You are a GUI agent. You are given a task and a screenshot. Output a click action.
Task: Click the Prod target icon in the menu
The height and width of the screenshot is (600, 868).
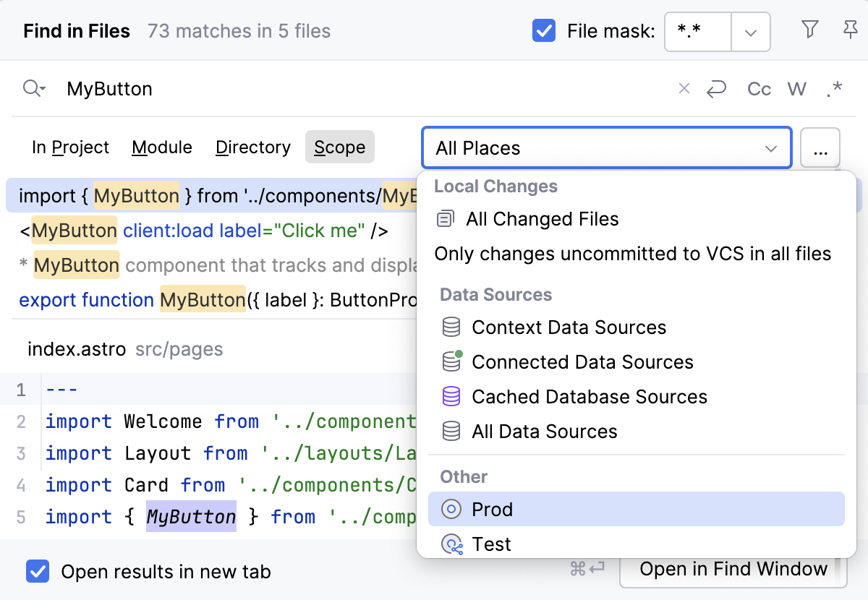click(451, 509)
